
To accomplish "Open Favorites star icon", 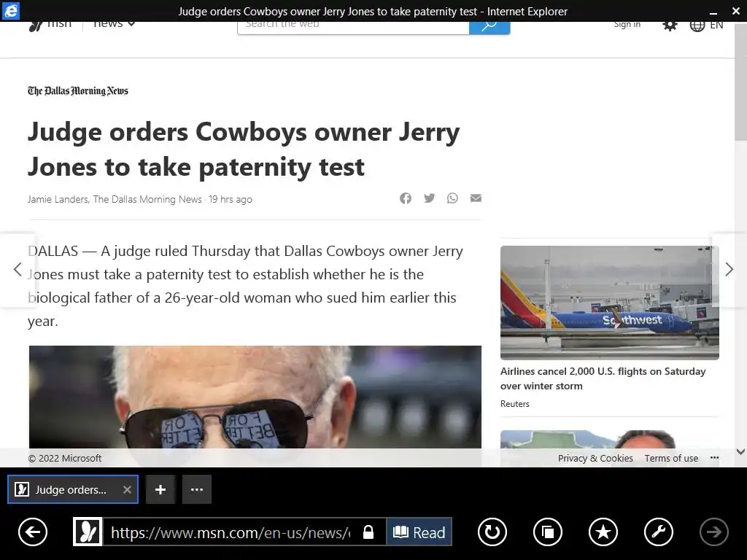I will (x=603, y=532).
